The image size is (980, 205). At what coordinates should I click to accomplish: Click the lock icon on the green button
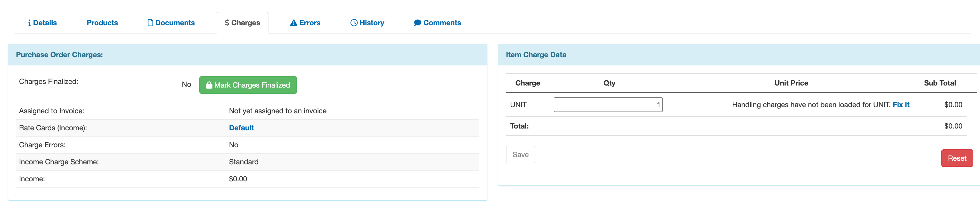209,85
